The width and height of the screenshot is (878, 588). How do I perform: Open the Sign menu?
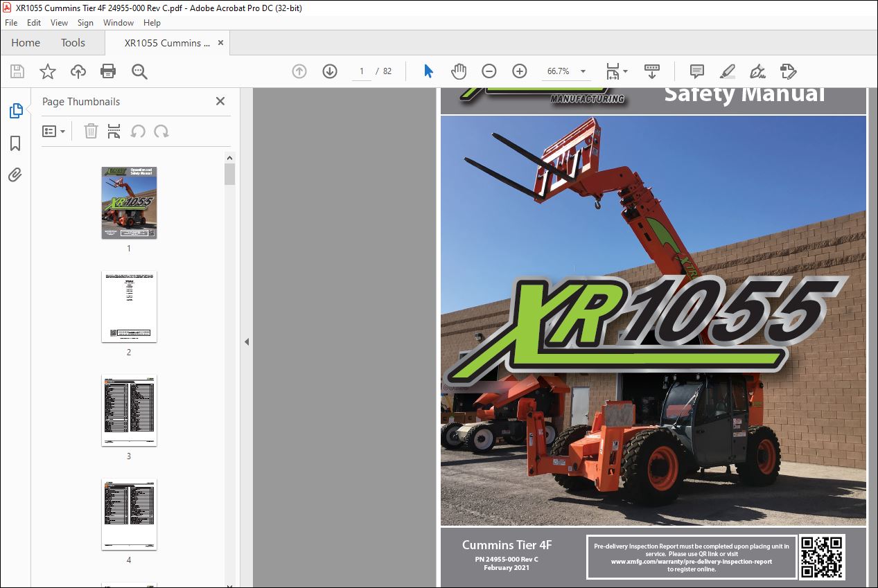click(x=85, y=23)
